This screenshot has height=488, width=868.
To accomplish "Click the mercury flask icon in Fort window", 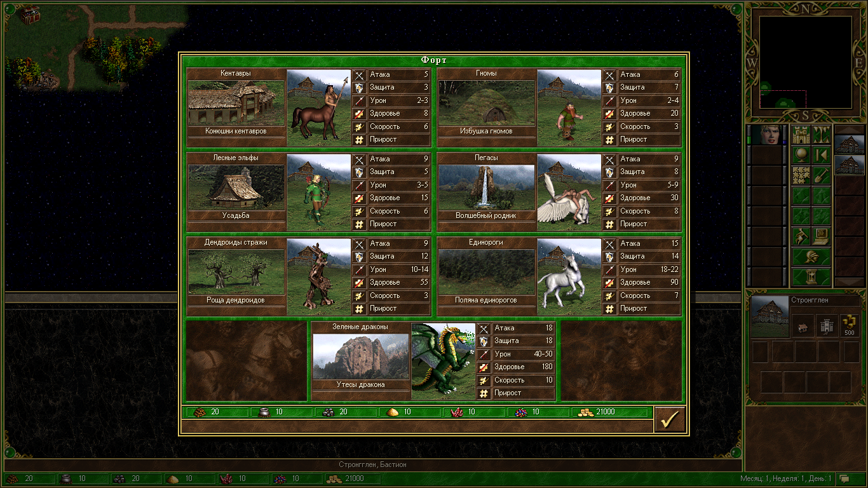I will point(264,412).
